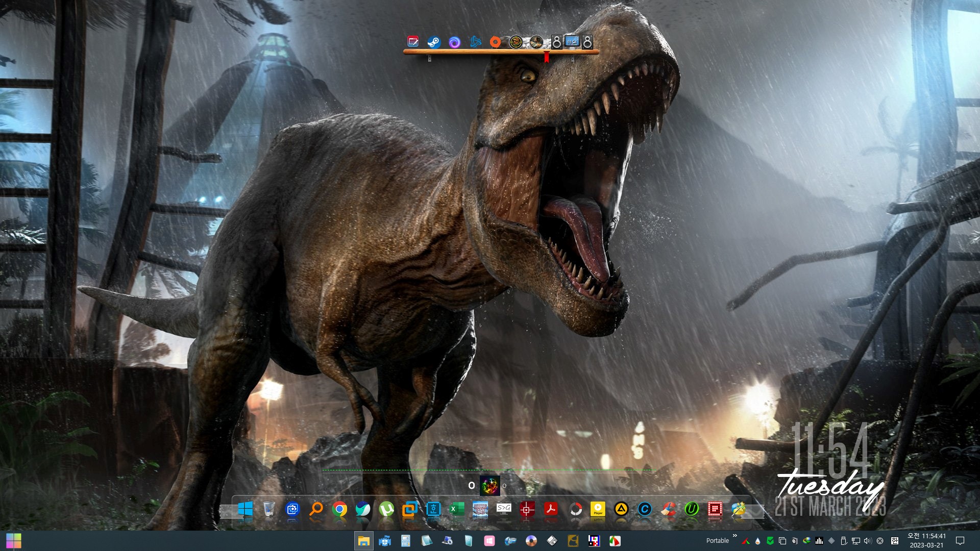Launch Adobe Acrobat from the dock

(551, 509)
